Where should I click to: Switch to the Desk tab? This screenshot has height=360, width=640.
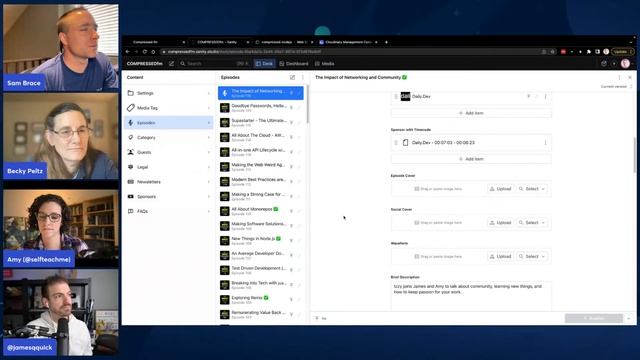click(x=264, y=64)
